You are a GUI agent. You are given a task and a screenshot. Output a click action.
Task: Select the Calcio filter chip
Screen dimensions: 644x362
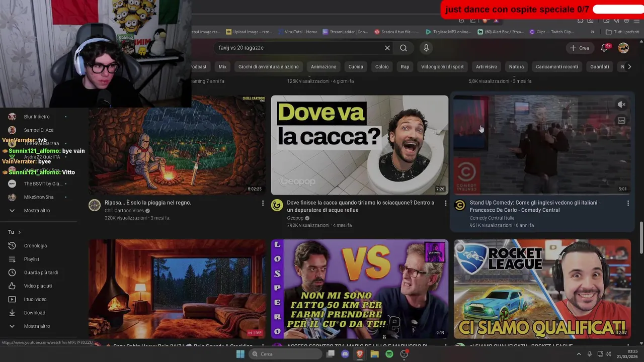tap(382, 66)
